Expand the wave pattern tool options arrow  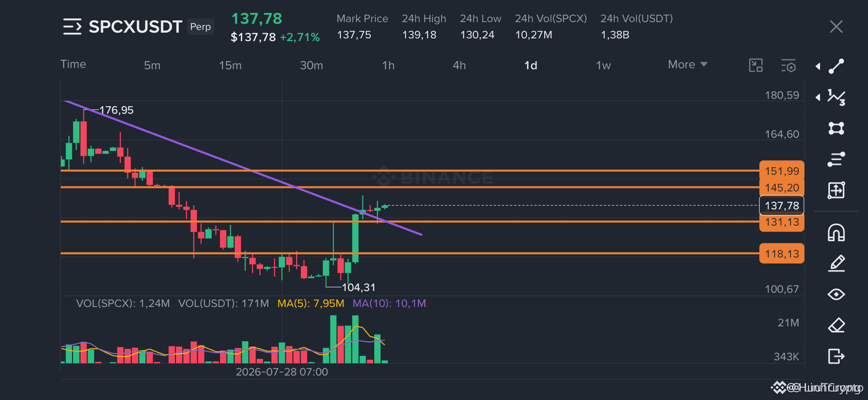coord(818,97)
